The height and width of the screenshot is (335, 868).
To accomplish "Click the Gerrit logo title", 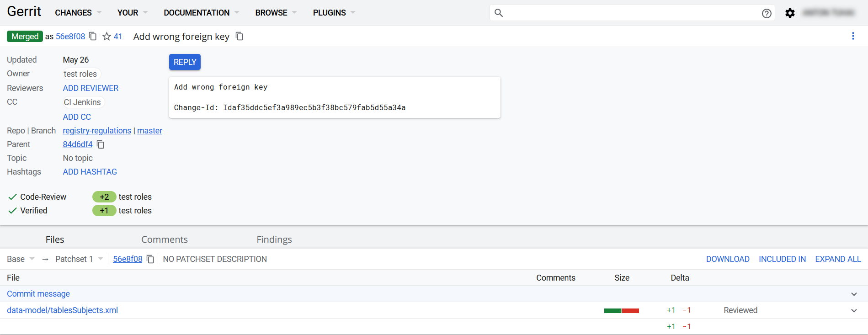I will (24, 11).
